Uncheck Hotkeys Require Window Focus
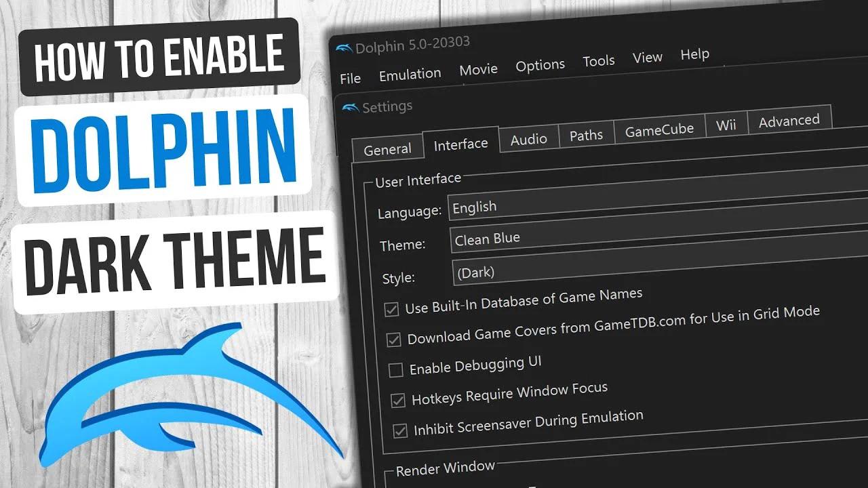The image size is (868, 488). [398, 400]
